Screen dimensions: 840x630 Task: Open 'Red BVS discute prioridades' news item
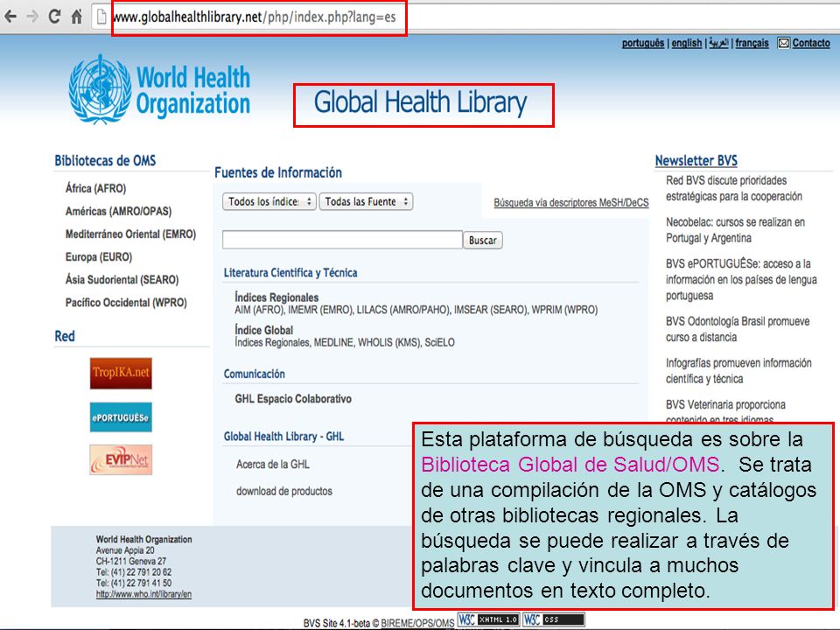pyautogui.click(x=734, y=189)
